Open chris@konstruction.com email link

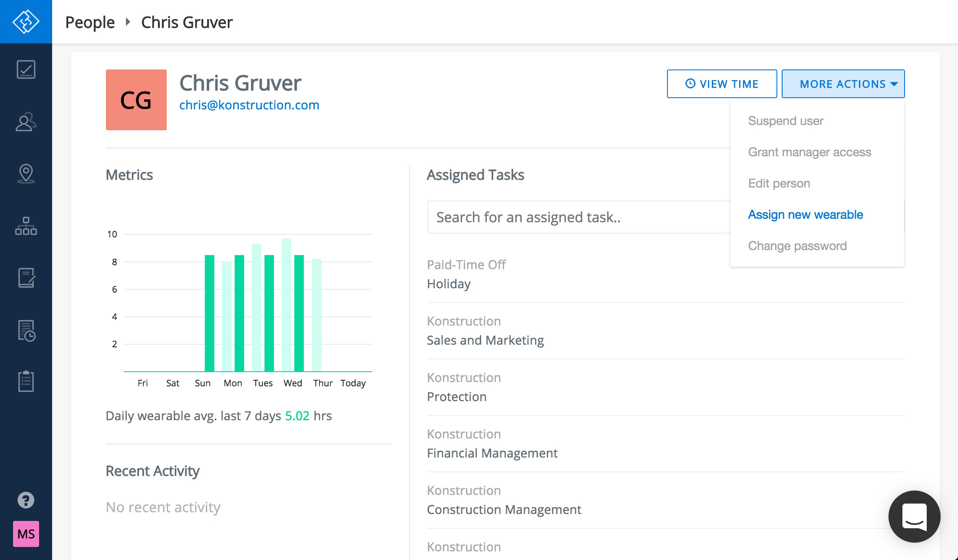tap(249, 105)
